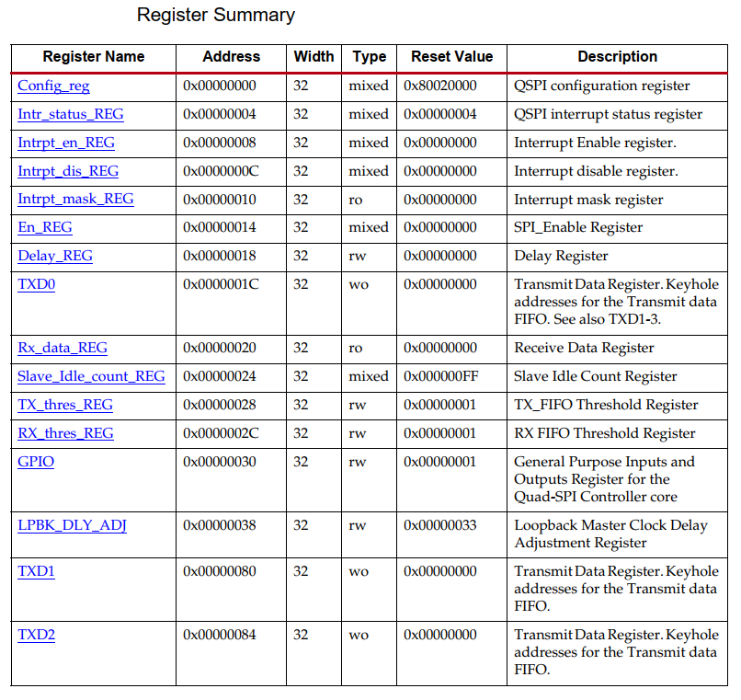Click the Intrpt_dis_REG link
This screenshot has height=700, width=741.
(x=68, y=171)
